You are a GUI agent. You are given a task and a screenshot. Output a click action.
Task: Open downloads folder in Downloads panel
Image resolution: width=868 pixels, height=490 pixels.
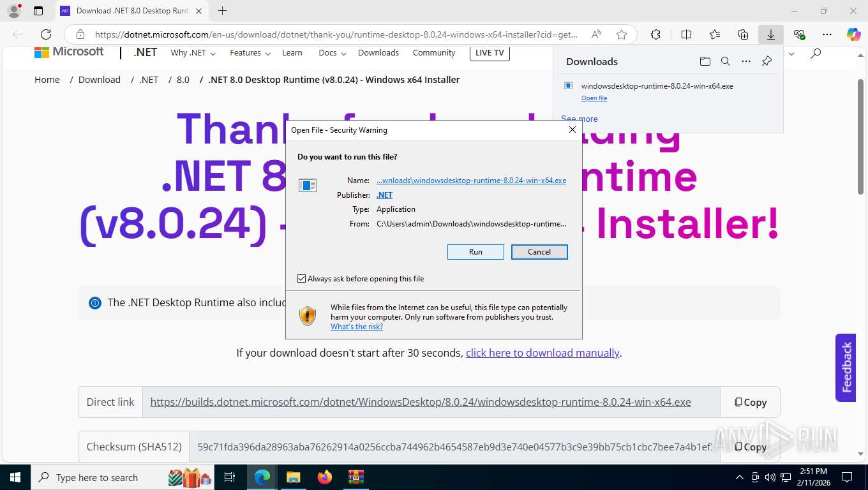[705, 61]
